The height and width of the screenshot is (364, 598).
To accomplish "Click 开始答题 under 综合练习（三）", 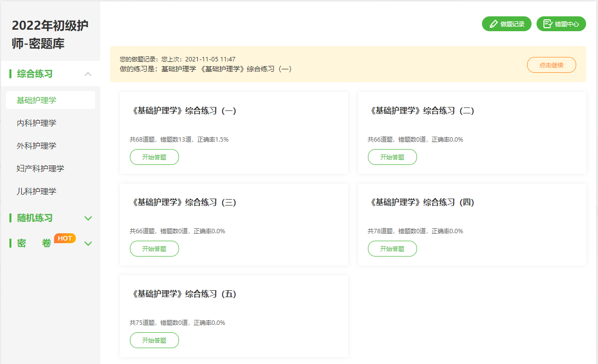I will click(x=154, y=249).
